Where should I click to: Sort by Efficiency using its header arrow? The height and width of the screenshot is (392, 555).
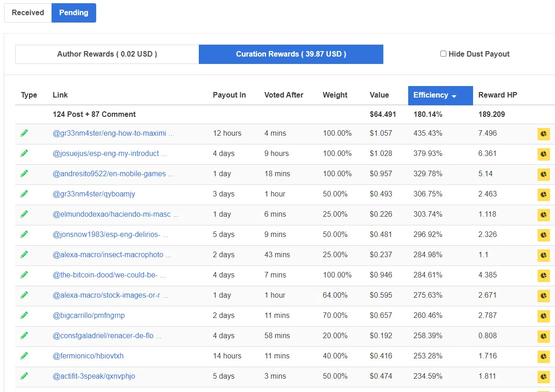[454, 96]
